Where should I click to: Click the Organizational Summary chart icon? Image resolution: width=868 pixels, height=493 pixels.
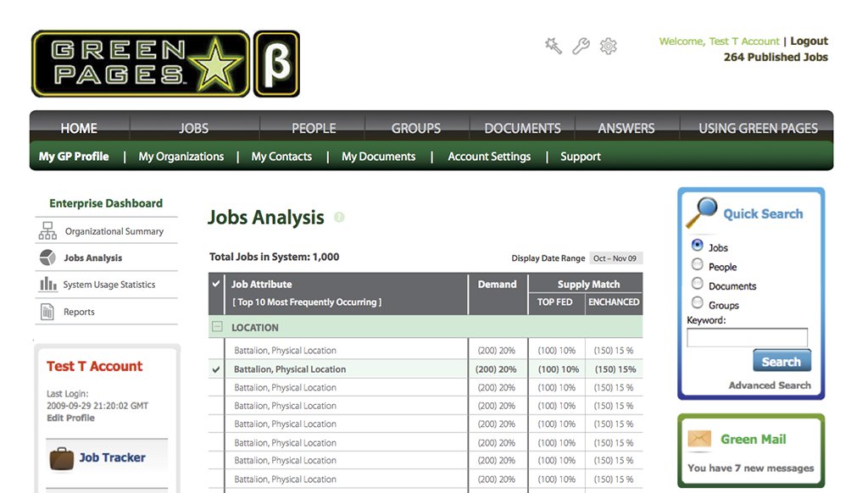[47, 231]
